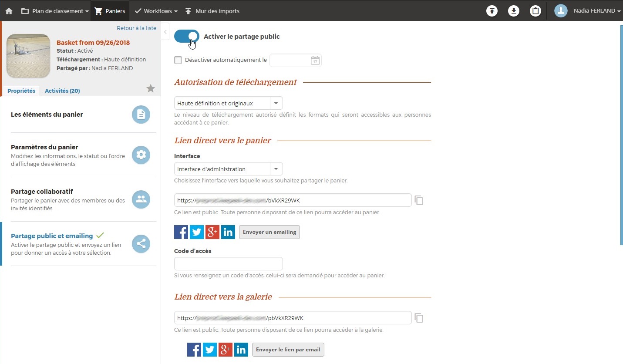Open the Interface dropdown
Image resolution: width=623 pixels, height=364 pixels.
click(228, 169)
